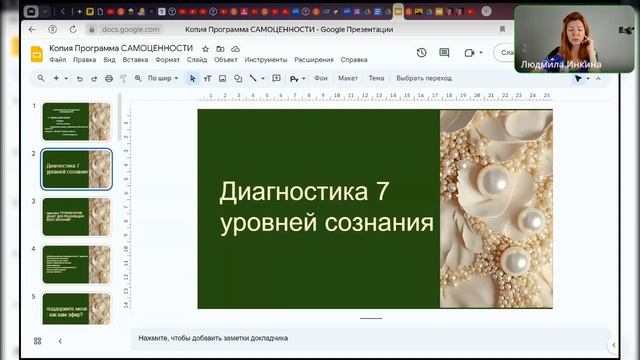Open the video call options arrow

click(481, 53)
